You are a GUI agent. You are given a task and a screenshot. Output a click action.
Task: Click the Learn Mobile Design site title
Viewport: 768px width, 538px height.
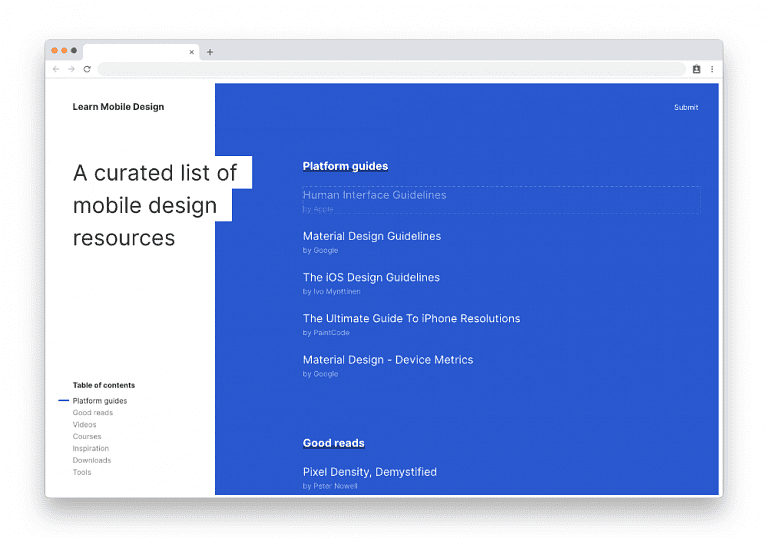click(x=118, y=107)
